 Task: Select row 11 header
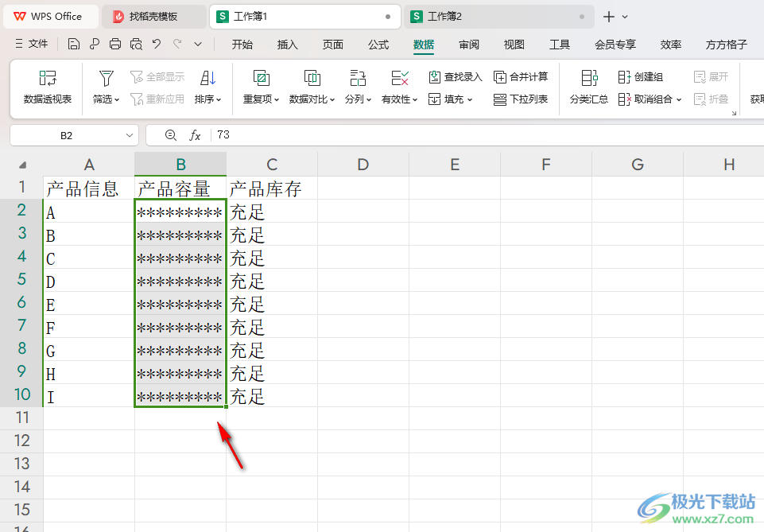click(x=22, y=418)
